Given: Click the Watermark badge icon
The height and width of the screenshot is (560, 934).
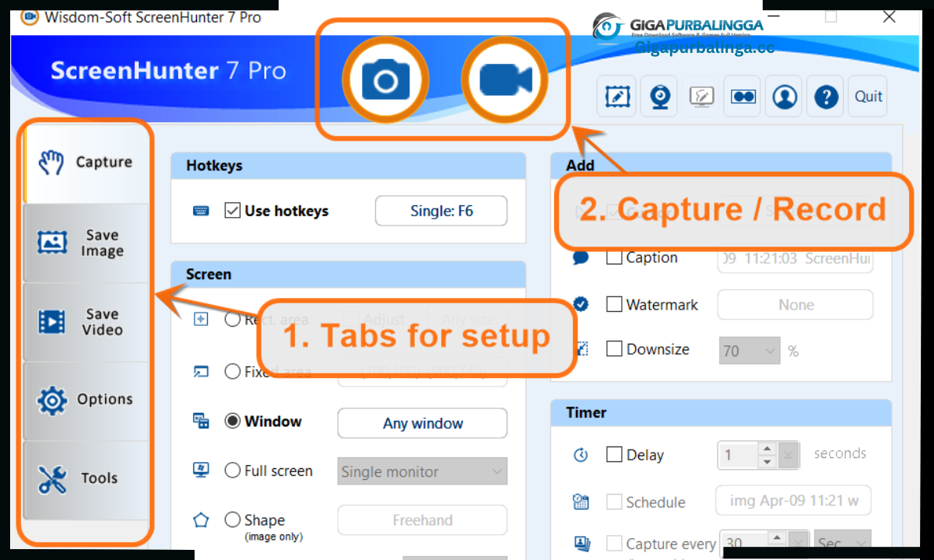Looking at the screenshot, I should coord(581,304).
